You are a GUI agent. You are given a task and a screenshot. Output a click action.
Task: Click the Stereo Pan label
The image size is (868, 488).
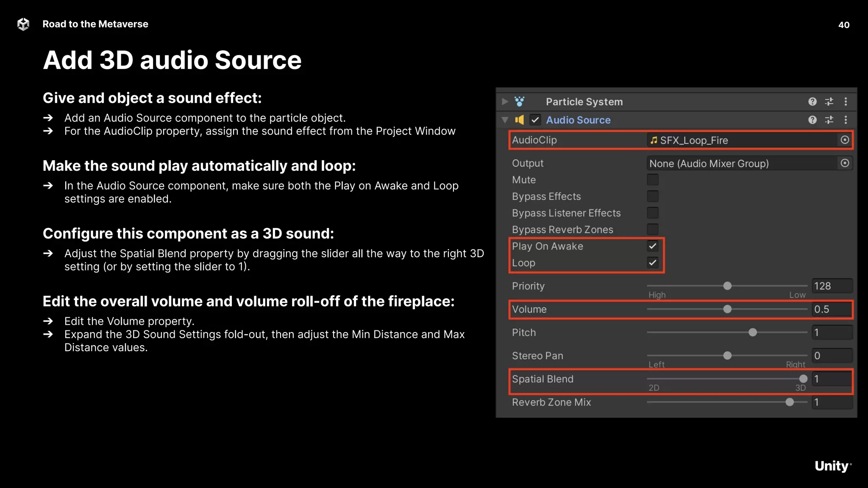(x=537, y=356)
